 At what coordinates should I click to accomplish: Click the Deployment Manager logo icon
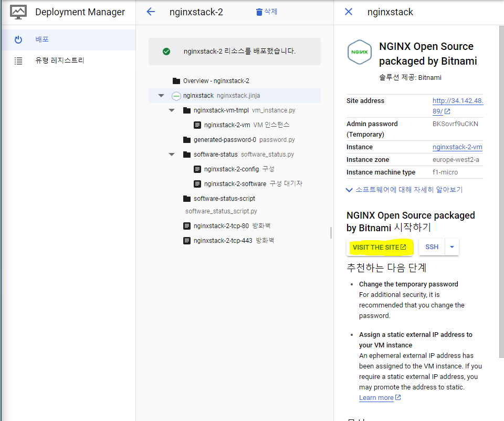(x=18, y=12)
